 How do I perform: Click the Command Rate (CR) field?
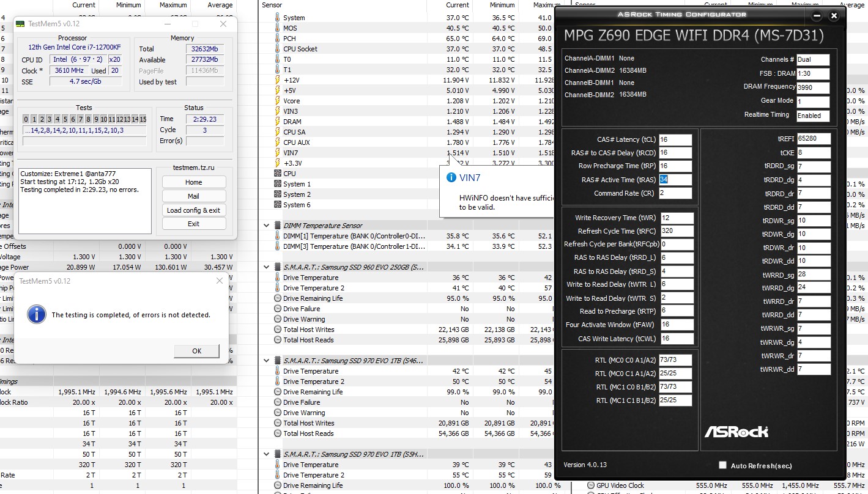pyautogui.click(x=675, y=193)
